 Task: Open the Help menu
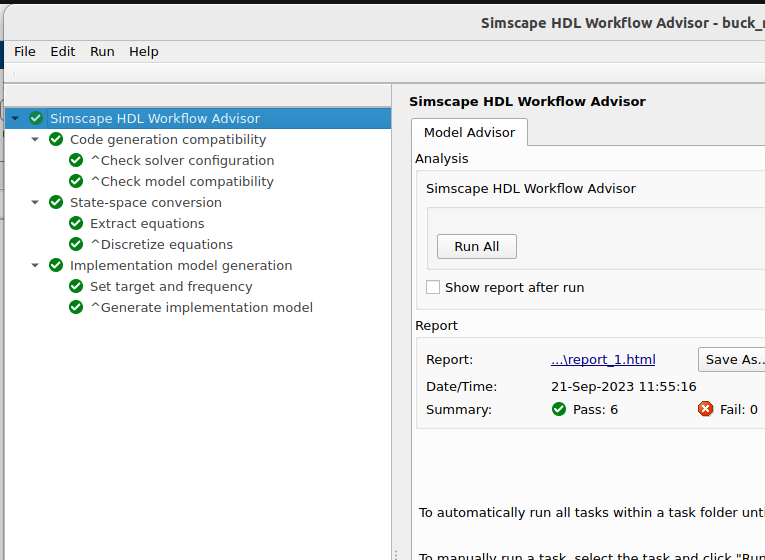click(143, 52)
